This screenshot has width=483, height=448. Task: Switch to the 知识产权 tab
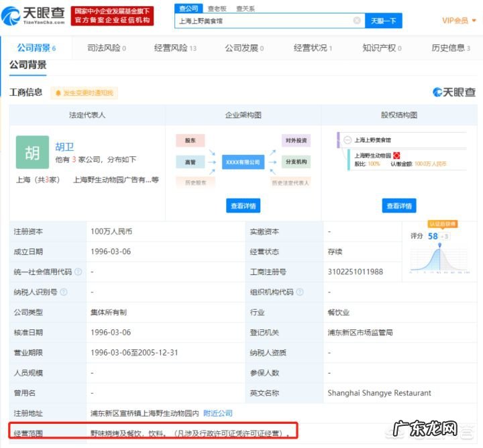pyautogui.click(x=382, y=48)
